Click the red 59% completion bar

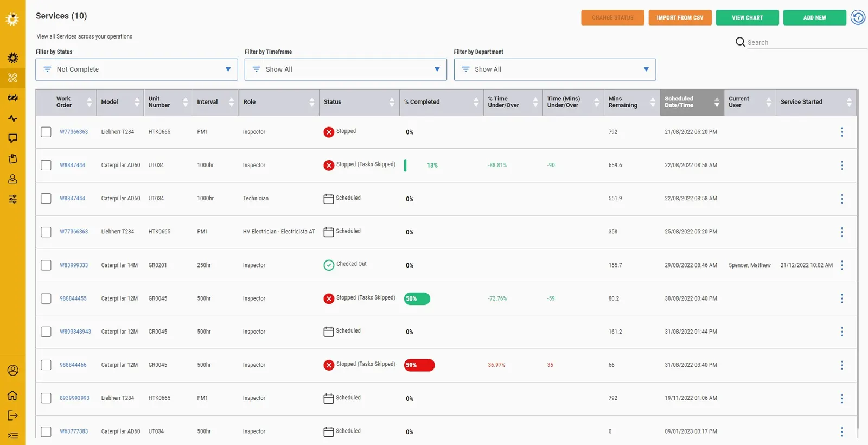(x=419, y=365)
